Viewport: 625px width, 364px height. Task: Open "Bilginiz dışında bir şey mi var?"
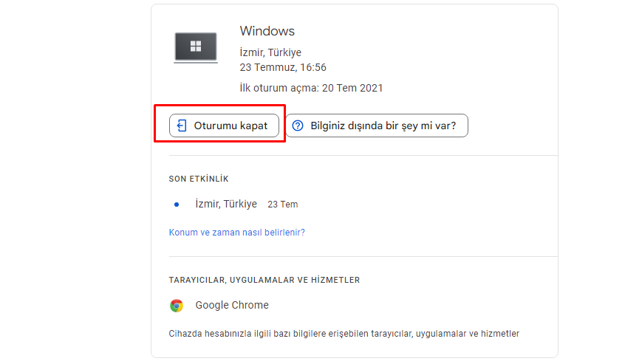point(383,126)
